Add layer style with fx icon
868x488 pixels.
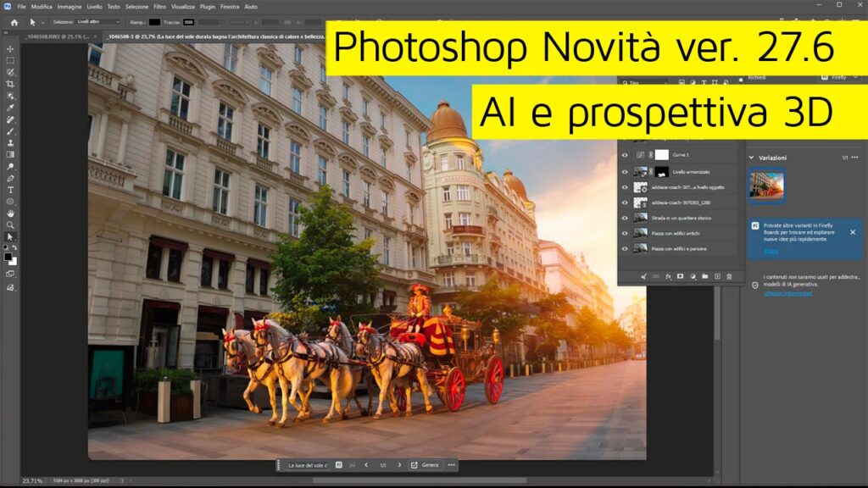668,276
